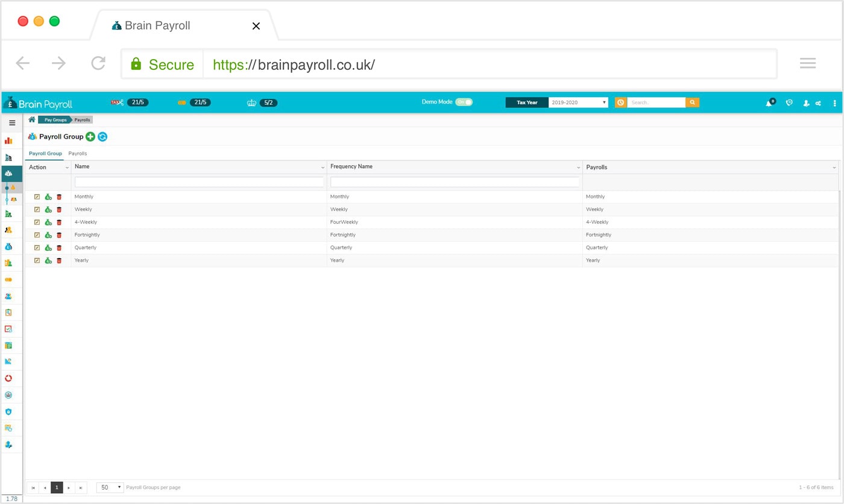Click the Payrolls breadcrumb
This screenshot has width=844, height=504.
point(83,120)
